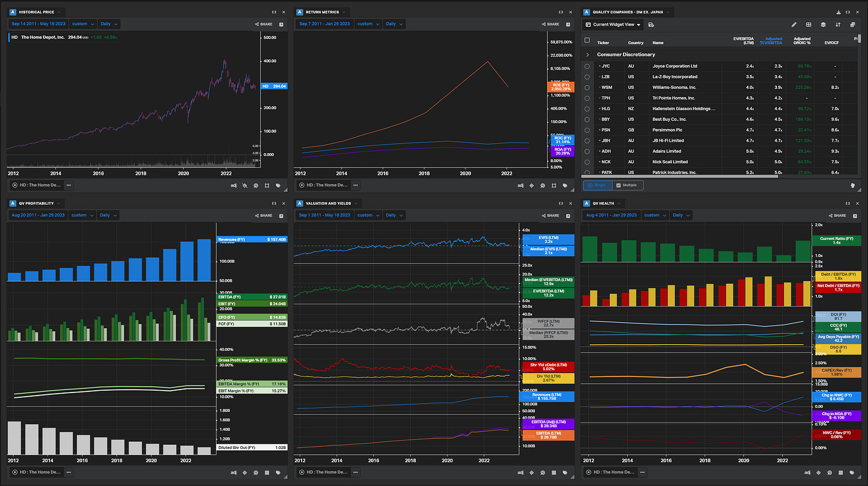The width and height of the screenshot is (868, 486).
Task: Download data from the Quality Companies widget
Action: coord(839,12)
